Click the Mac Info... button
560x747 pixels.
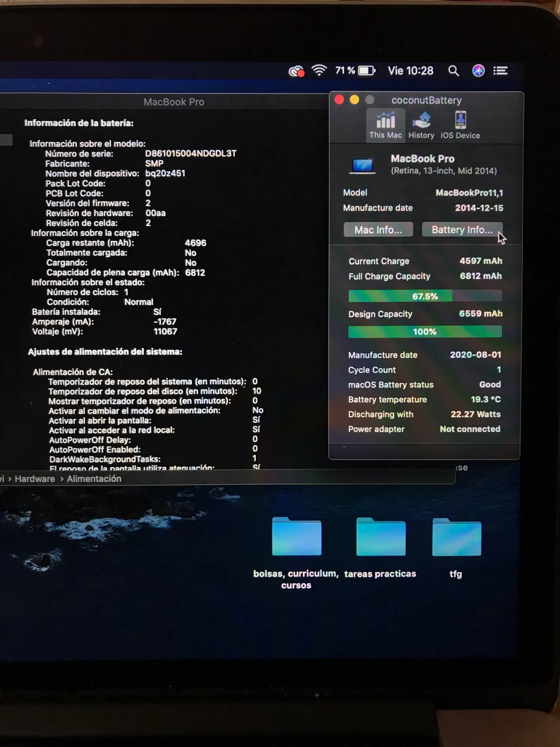[x=378, y=230]
